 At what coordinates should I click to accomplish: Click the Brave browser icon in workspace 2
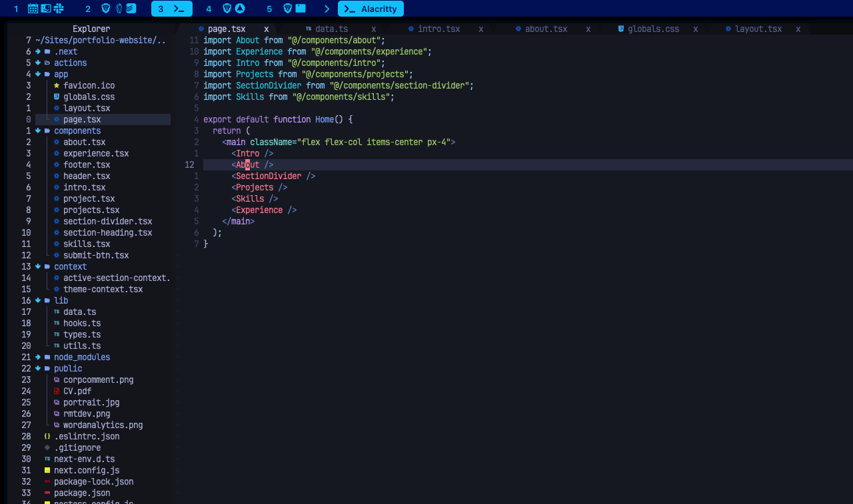pyautogui.click(x=106, y=9)
